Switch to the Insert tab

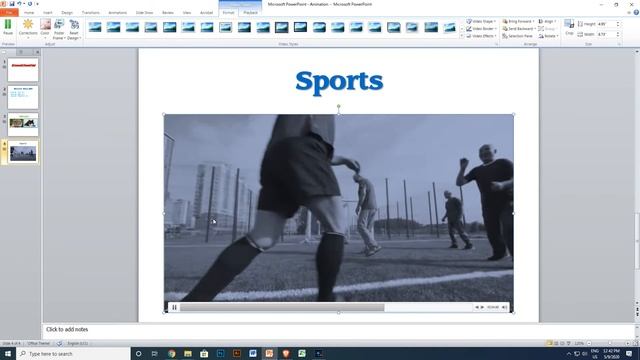[x=48, y=13]
